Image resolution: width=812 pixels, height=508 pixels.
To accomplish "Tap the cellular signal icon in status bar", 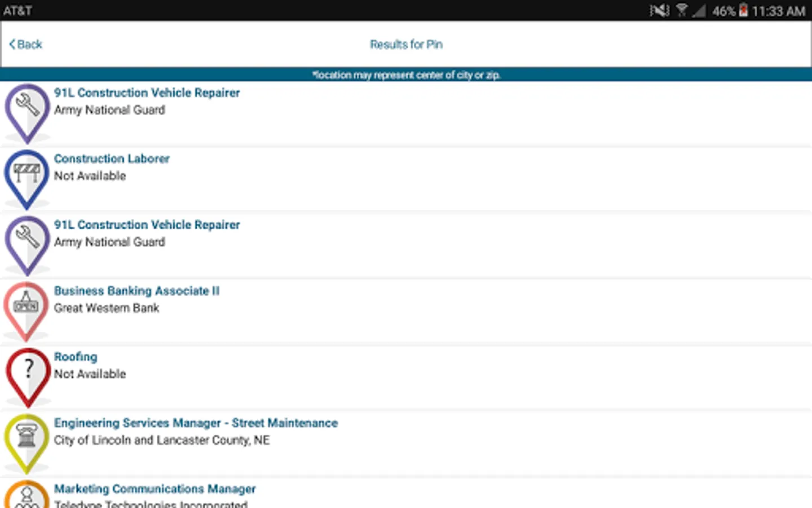I will (699, 10).
